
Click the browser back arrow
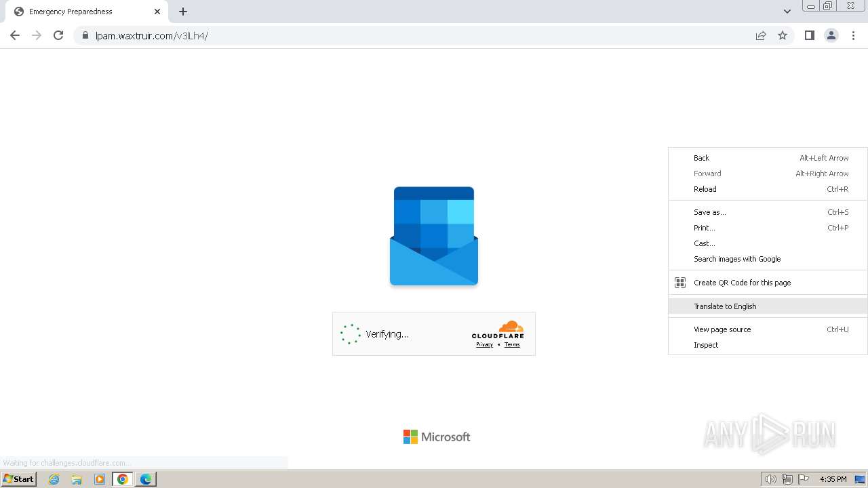click(x=15, y=35)
